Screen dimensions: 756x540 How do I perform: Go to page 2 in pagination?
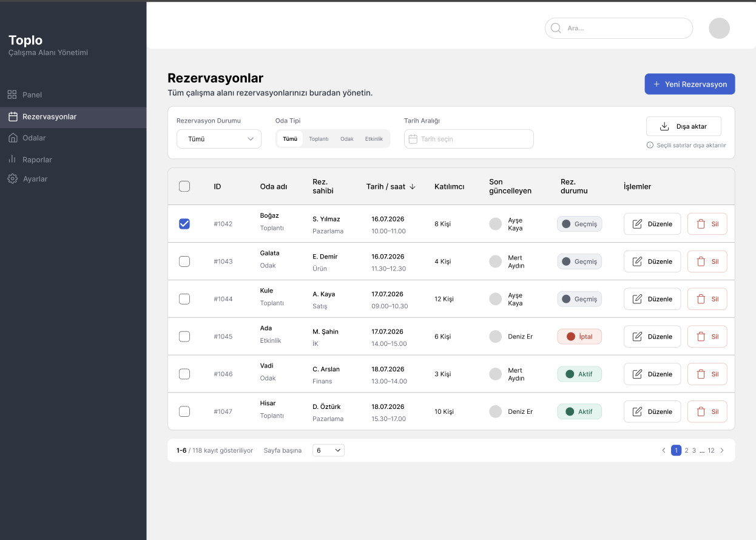(686, 450)
